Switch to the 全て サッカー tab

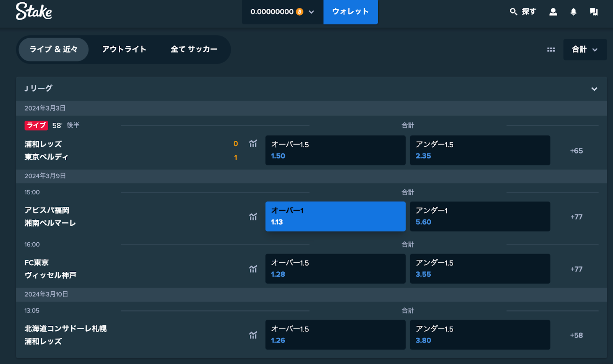(194, 49)
